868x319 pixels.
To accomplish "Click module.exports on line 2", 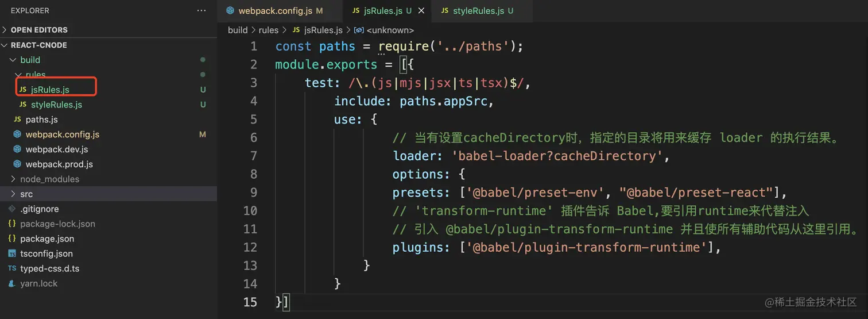I will (327, 64).
